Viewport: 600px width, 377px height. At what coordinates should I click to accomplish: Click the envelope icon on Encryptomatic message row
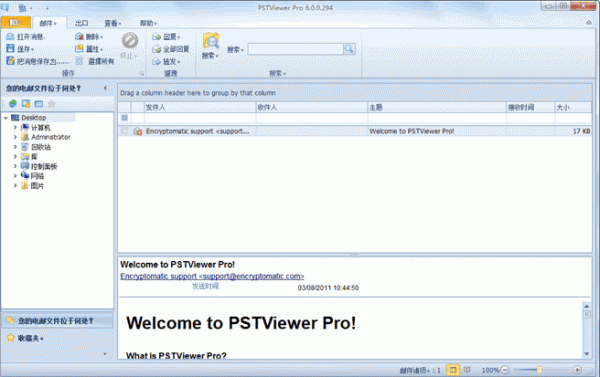137,131
